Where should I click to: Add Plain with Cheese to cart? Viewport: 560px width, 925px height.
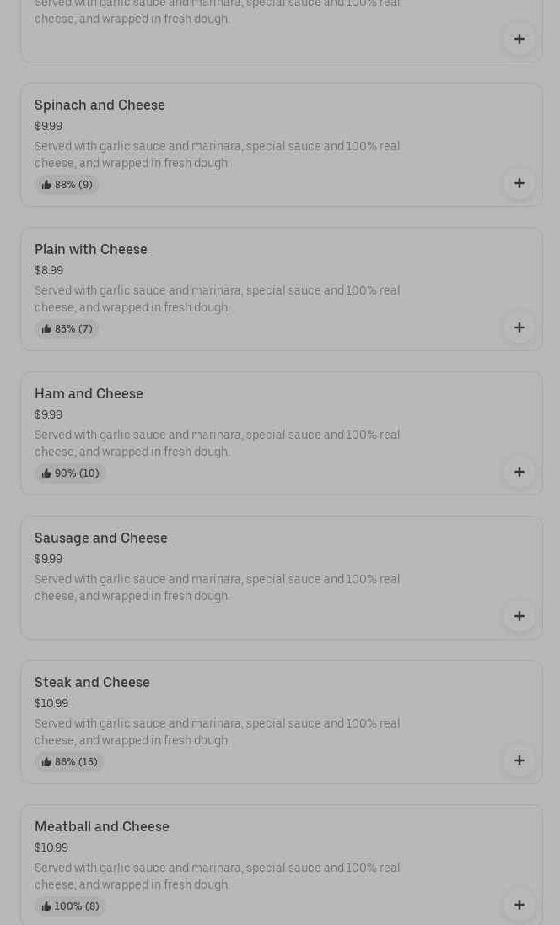tap(519, 327)
